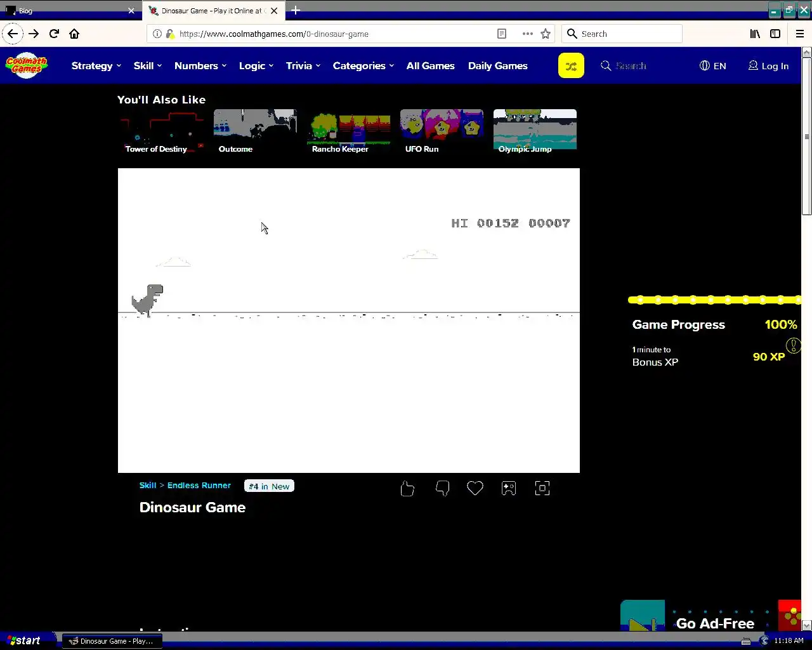The height and width of the screenshot is (650, 812).
Task: Select the Dinosaur Game browser tab
Action: [214, 10]
